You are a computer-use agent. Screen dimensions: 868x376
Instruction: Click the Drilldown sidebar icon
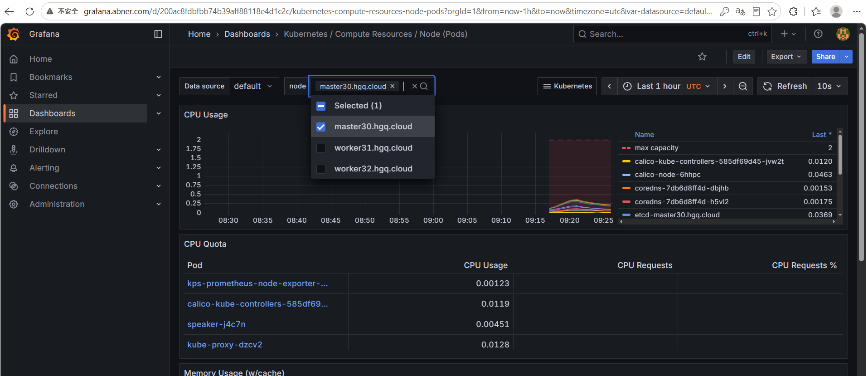[14, 150]
